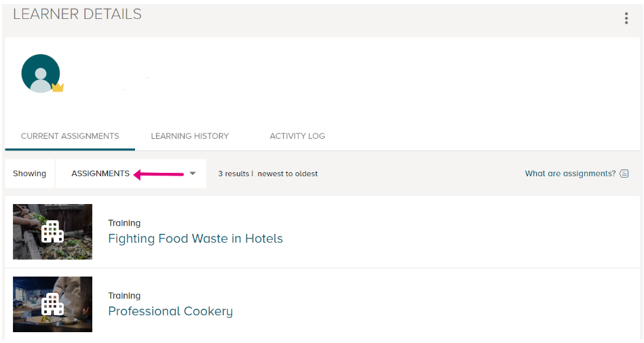Open the Professional Cookery training link

tap(170, 311)
